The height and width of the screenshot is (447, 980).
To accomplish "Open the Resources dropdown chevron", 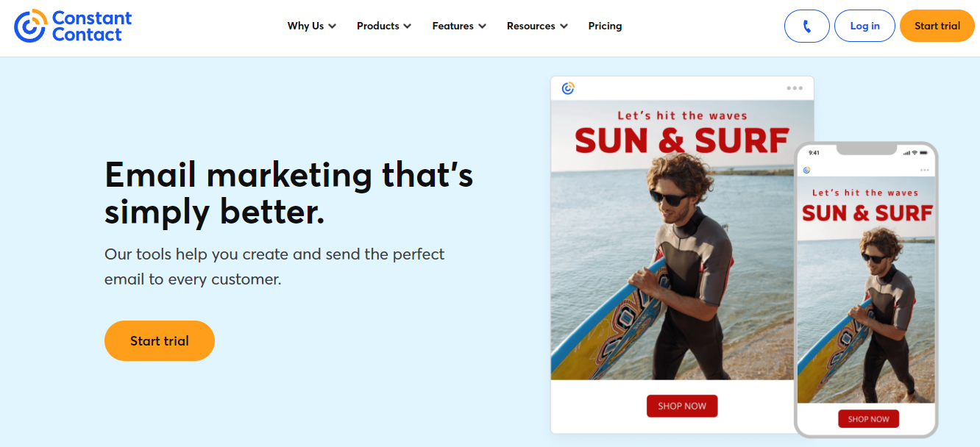I will tap(564, 26).
